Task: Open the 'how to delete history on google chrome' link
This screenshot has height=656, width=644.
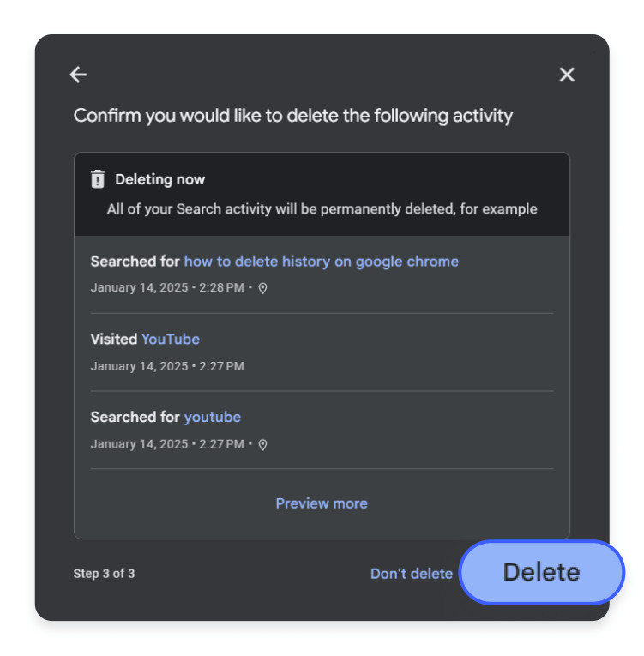Action: tap(321, 261)
